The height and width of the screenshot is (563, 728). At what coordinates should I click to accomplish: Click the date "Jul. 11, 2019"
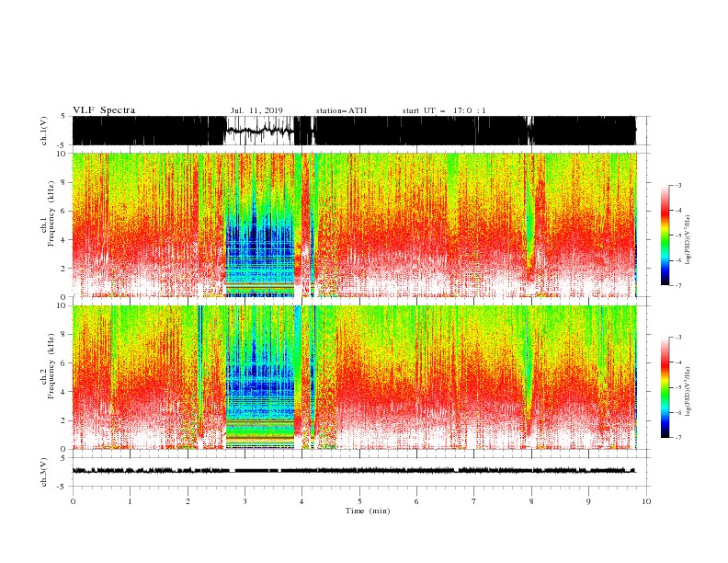256,110
